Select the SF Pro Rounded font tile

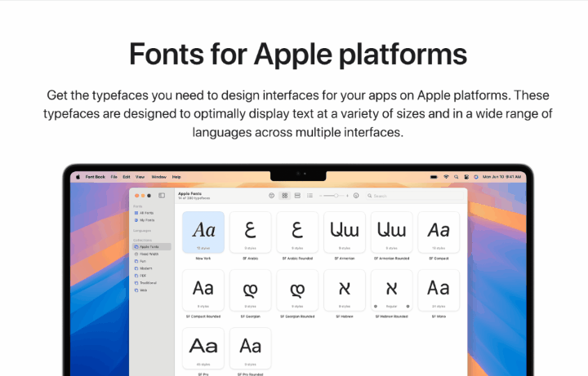click(x=251, y=348)
